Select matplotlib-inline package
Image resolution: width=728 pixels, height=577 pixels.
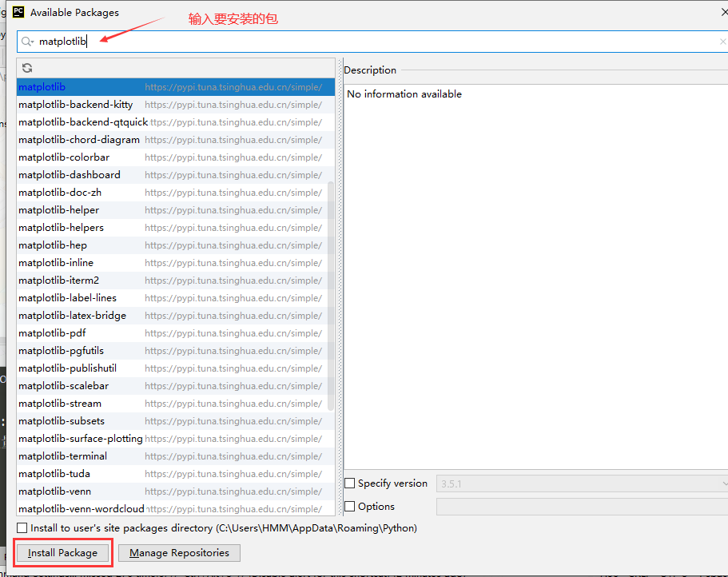176,263
